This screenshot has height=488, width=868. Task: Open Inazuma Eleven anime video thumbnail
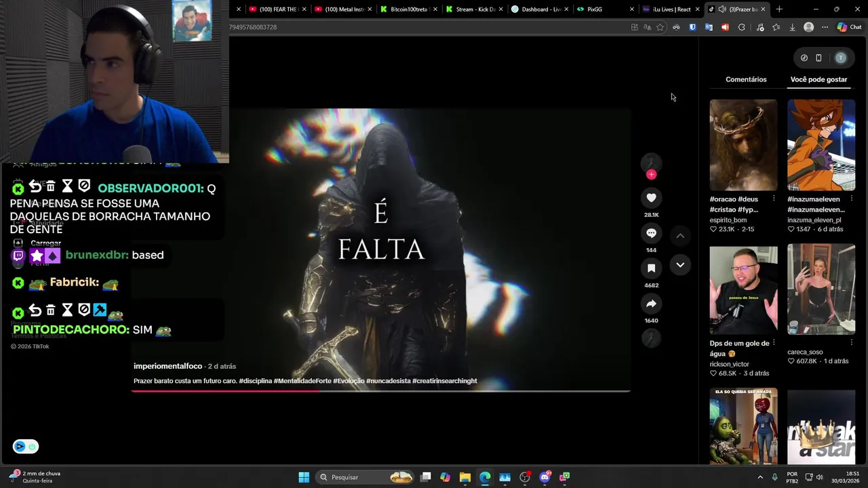821,145
